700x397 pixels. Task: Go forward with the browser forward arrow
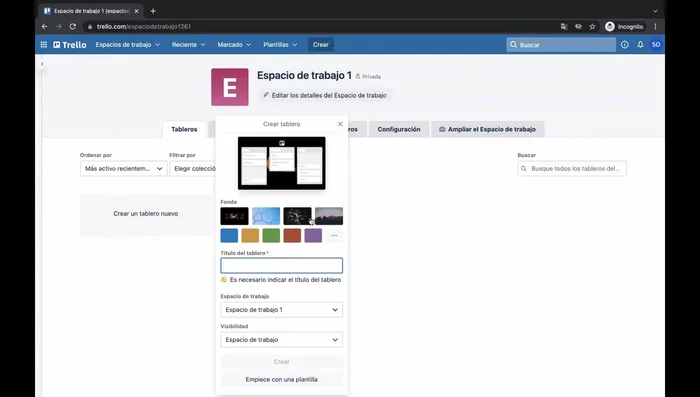(x=58, y=26)
